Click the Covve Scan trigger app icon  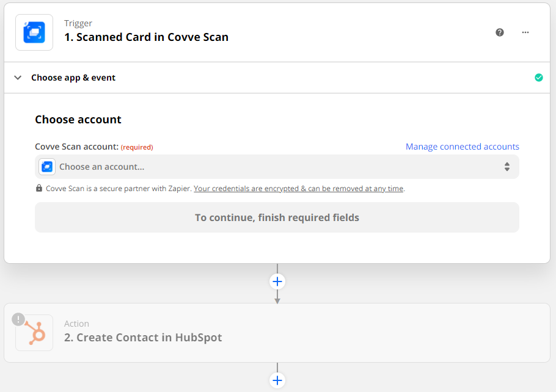pyautogui.click(x=34, y=32)
